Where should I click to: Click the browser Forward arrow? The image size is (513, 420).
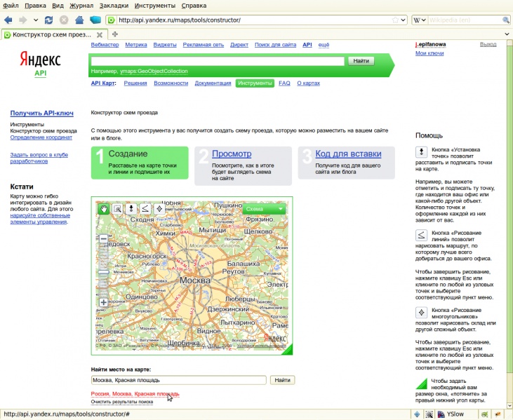coord(23,20)
